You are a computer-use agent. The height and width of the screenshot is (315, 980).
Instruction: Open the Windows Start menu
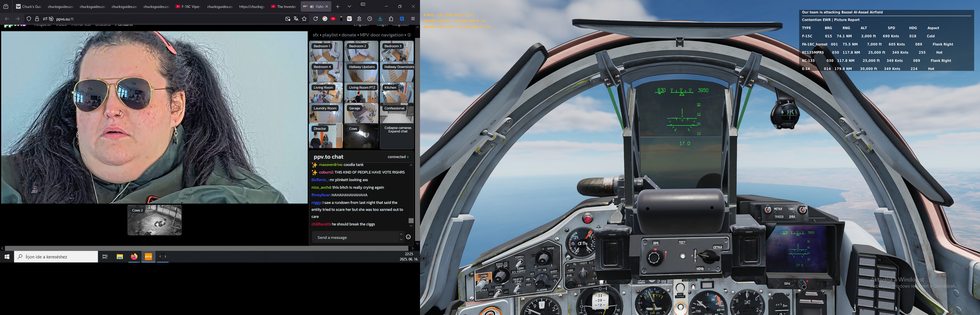point(7,257)
